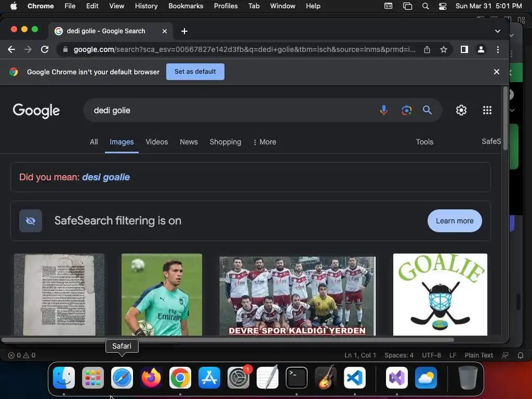Learn more about SafeSearch filtering

pyautogui.click(x=455, y=221)
